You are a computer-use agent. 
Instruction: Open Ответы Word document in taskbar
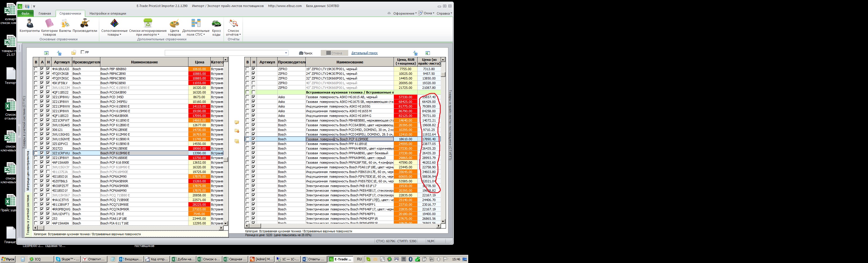tap(314, 259)
